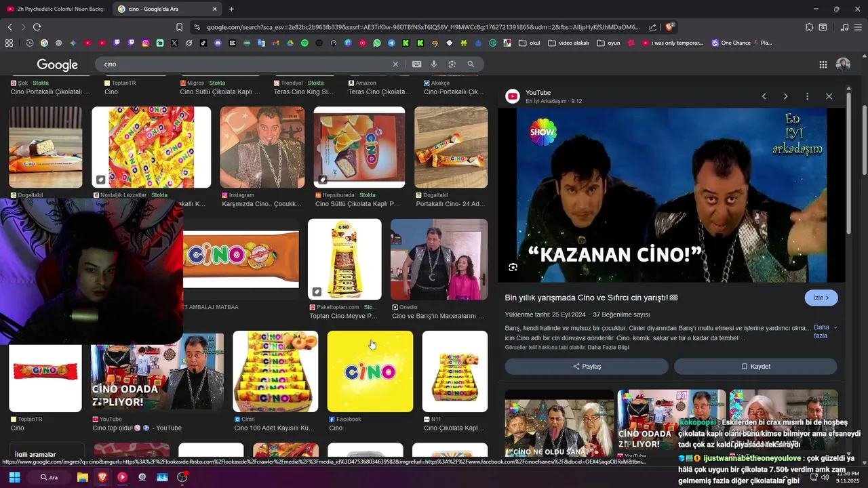Show previous image with the left chevron
The height and width of the screenshot is (488, 868).
[764, 96]
